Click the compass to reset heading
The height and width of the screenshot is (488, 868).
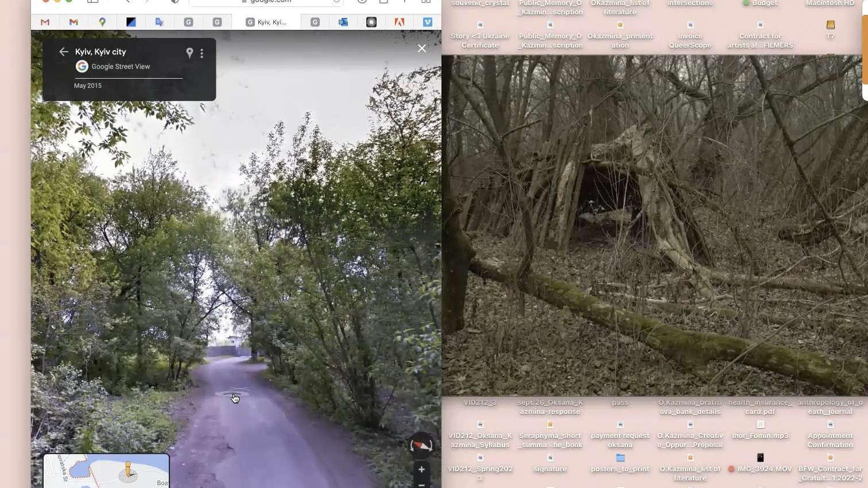(421, 446)
